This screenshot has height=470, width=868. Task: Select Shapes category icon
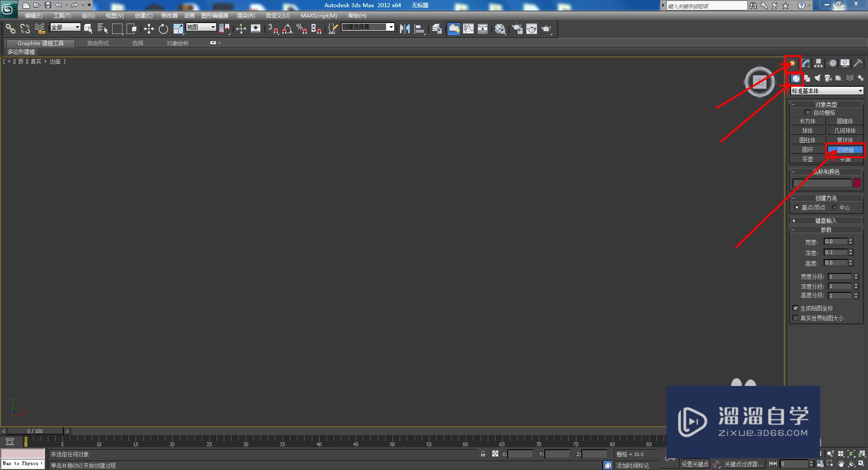coord(807,78)
